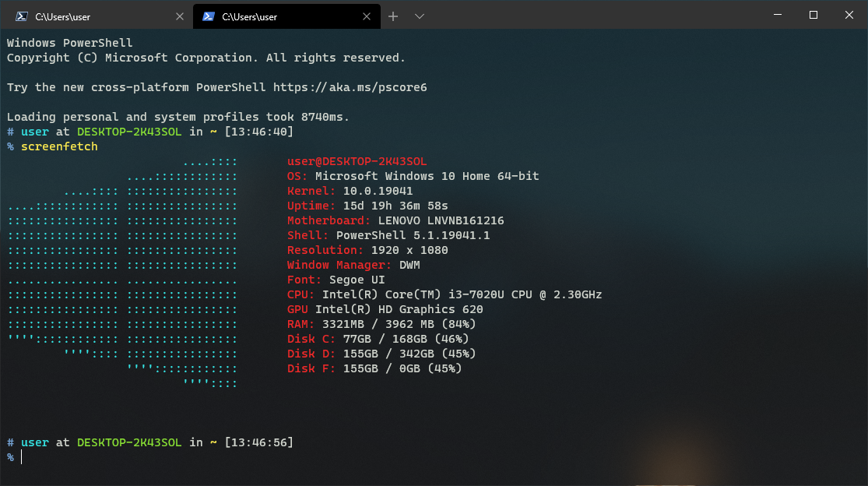Click the Disk F value "155GB / 0GB (45%)"
This screenshot has width=868, height=486.
click(402, 368)
